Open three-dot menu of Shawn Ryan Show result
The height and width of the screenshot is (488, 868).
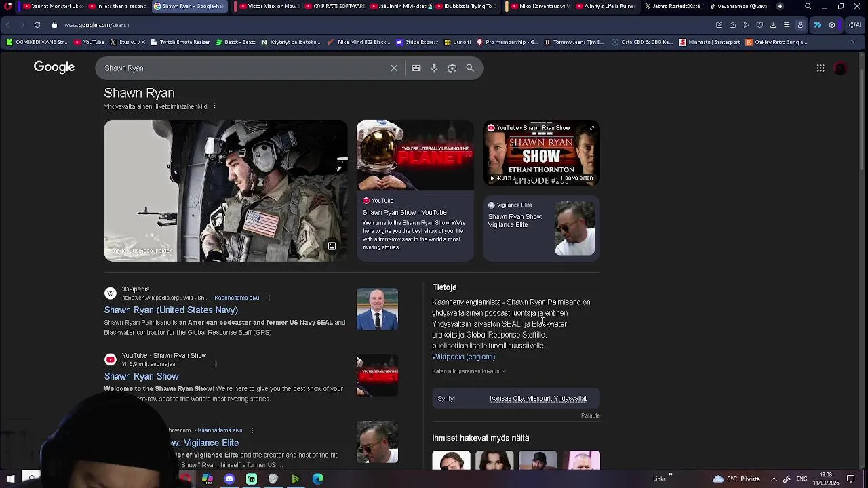point(216,364)
